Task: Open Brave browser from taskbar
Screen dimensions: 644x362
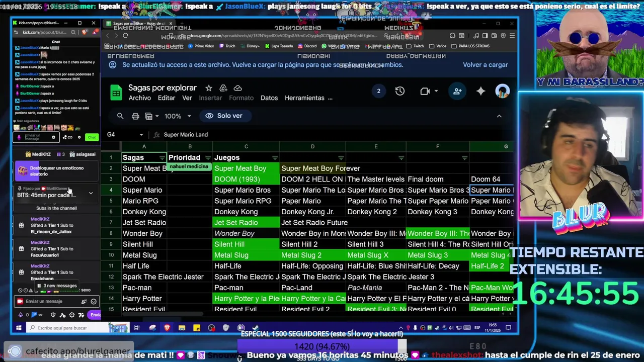Action: [167, 328]
